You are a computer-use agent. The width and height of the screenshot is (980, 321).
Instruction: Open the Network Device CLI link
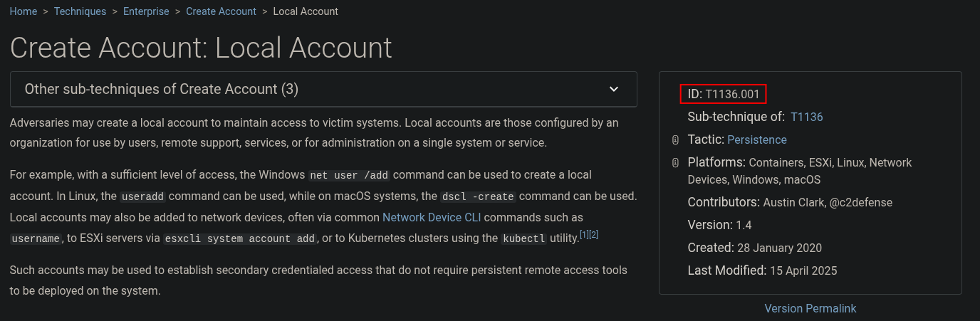[x=432, y=217]
